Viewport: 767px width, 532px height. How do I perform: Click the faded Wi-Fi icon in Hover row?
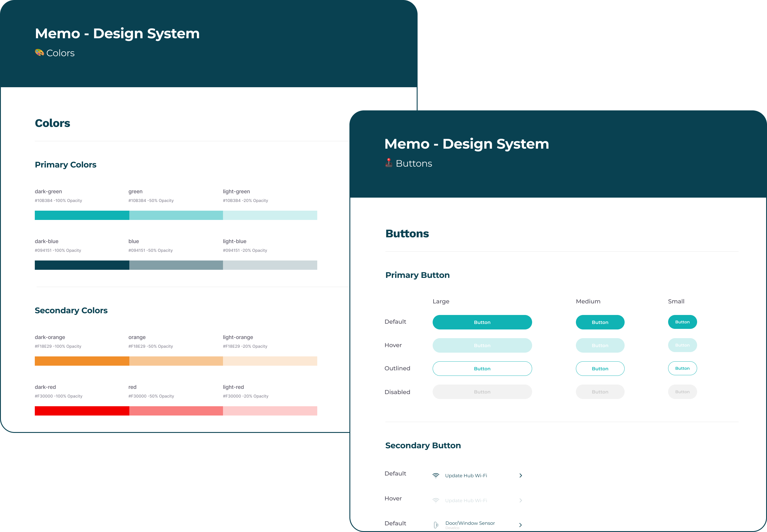point(436,500)
